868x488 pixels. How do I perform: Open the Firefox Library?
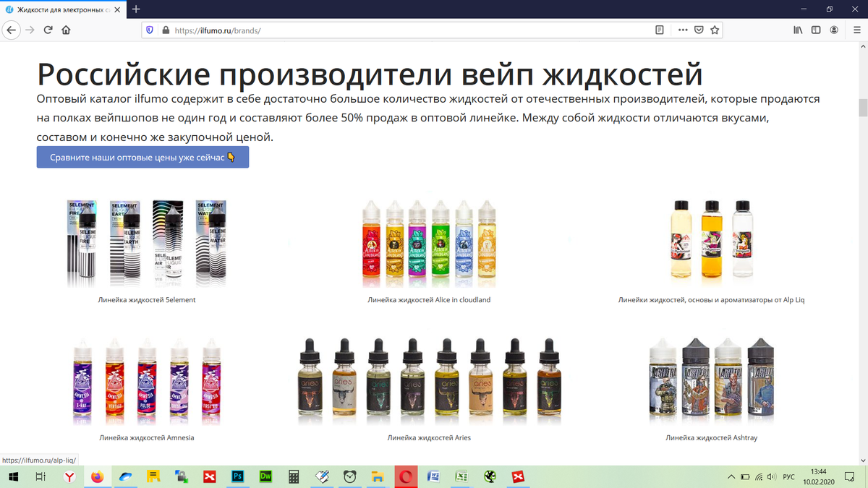[799, 30]
